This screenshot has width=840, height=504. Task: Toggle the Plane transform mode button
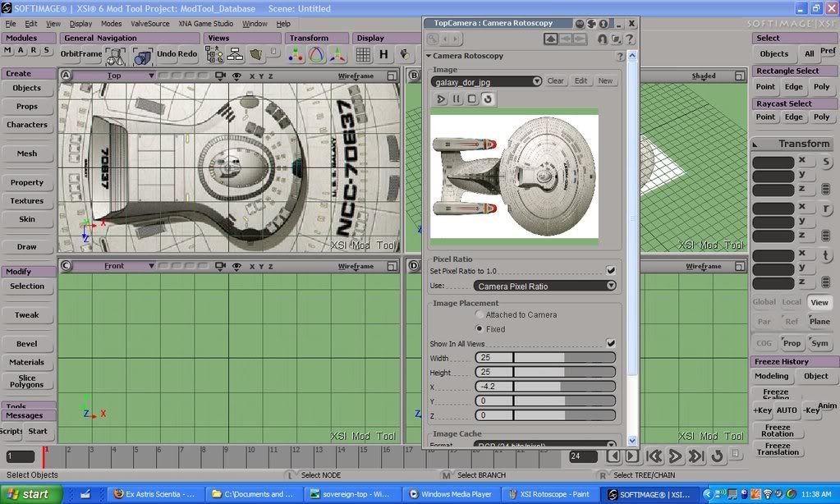[x=819, y=321]
